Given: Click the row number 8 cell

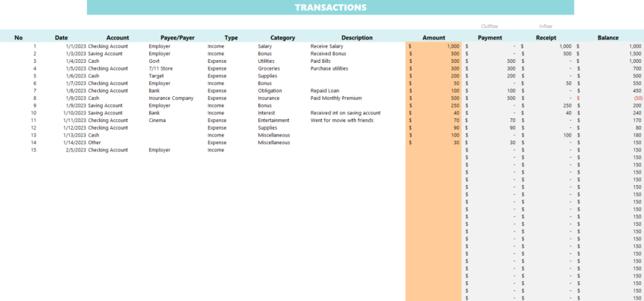Looking at the screenshot, I should (x=35, y=99).
